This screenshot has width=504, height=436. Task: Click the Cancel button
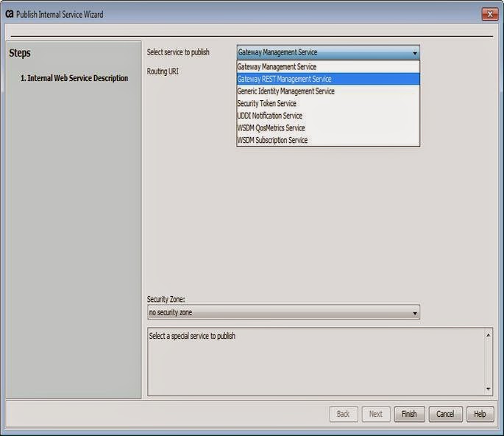[x=445, y=414]
